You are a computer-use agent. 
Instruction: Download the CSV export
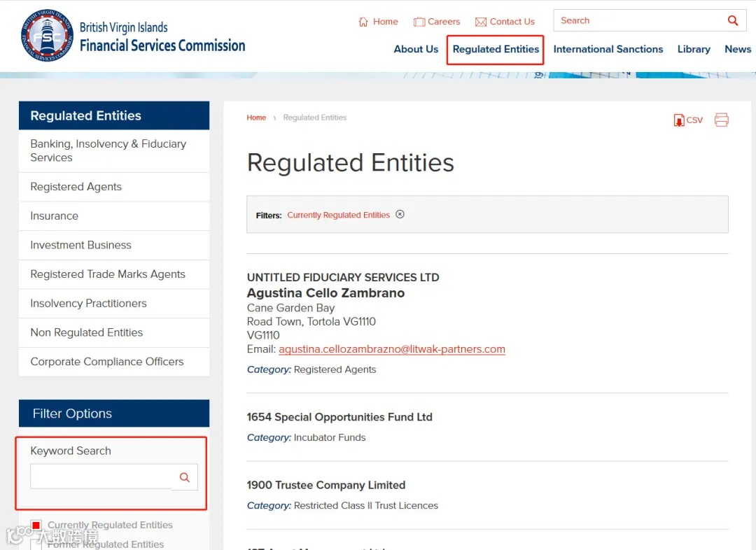[x=688, y=120]
